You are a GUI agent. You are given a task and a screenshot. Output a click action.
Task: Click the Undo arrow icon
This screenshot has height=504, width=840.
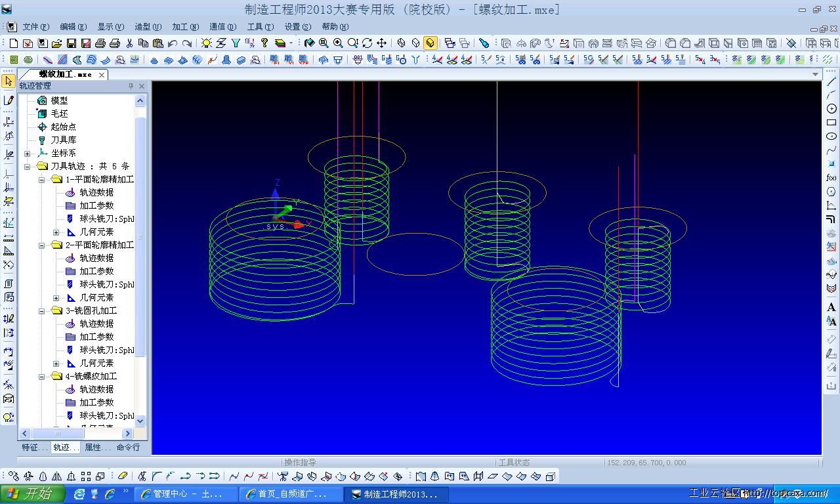coord(173,43)
